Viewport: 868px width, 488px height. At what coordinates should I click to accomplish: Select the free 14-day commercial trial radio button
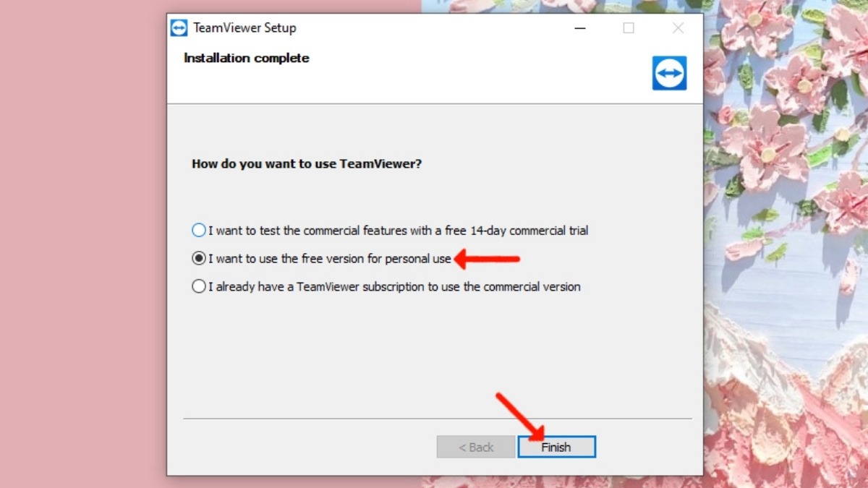point(199,231)
